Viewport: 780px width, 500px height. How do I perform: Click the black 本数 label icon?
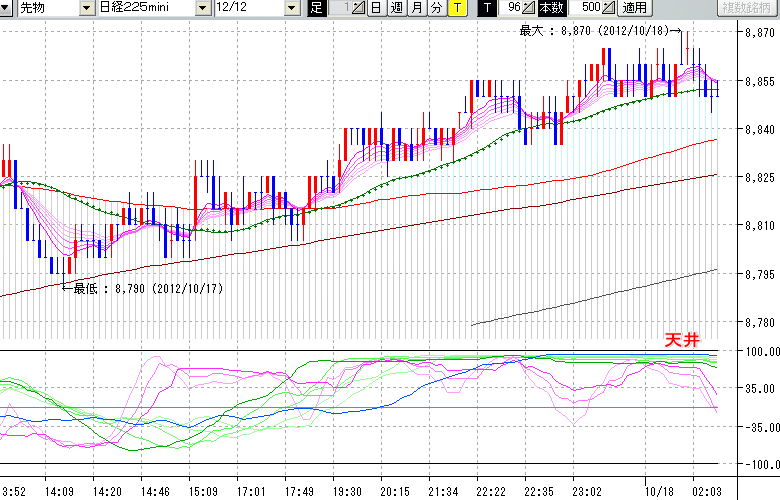click(x=551, y=8)
